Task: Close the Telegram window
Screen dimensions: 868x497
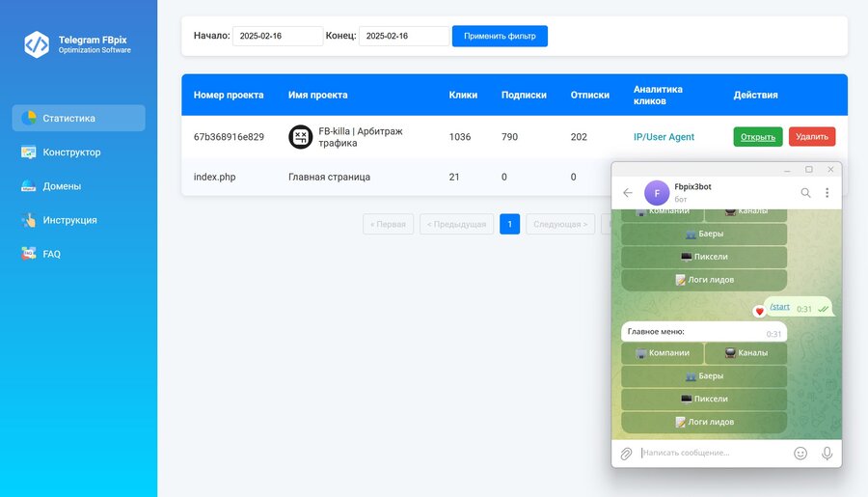Action: point(830,170)
